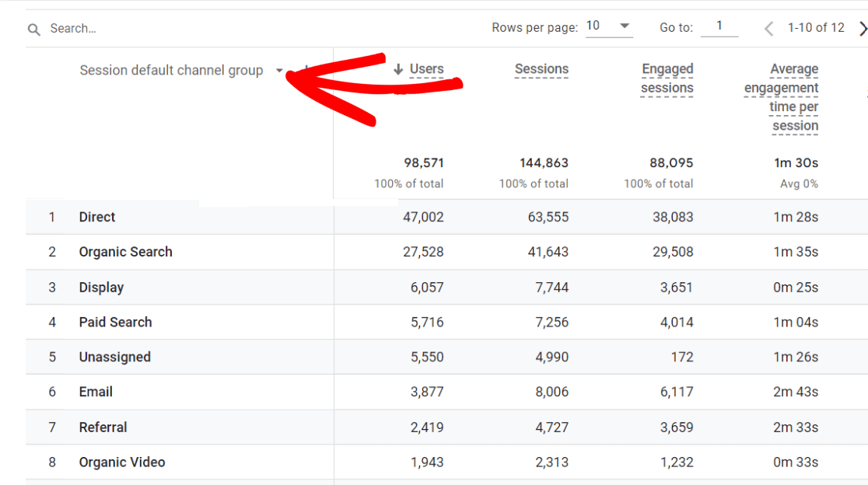Image resolution: width=868 pixels, height=485 pixels.
Task: Click the Users column header
Action: [426, 68]
